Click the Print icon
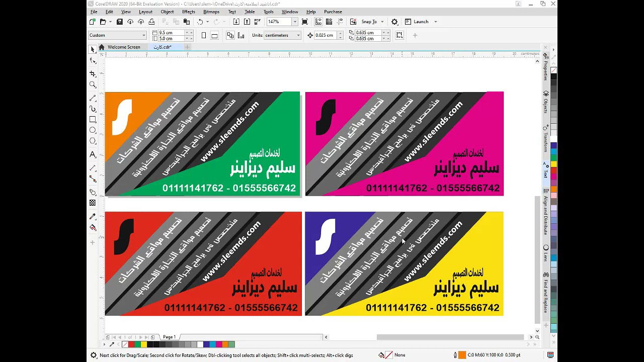644x362 pixels. [x=151, y=22]
